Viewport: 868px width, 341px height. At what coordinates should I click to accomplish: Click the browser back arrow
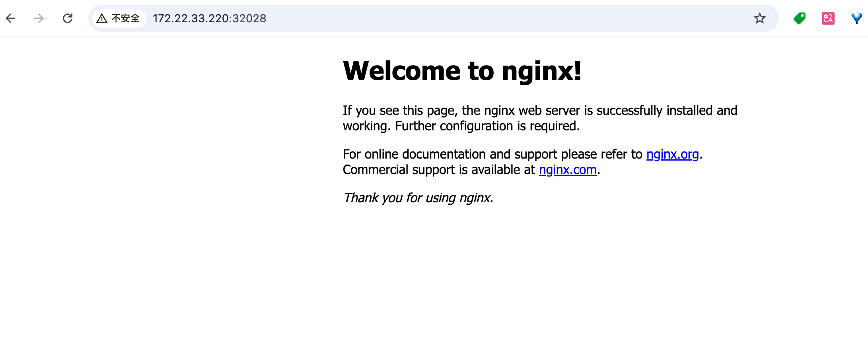pyautogui.click(x=11, y=18)
